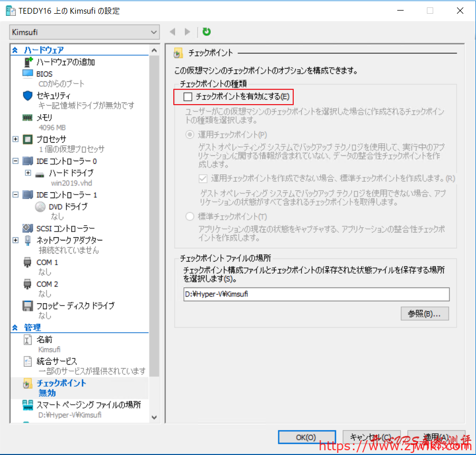The width and height of the screenshot is (476, 455).
Task: Click the green refresh icon in toolbar
Action: [206, 32]
